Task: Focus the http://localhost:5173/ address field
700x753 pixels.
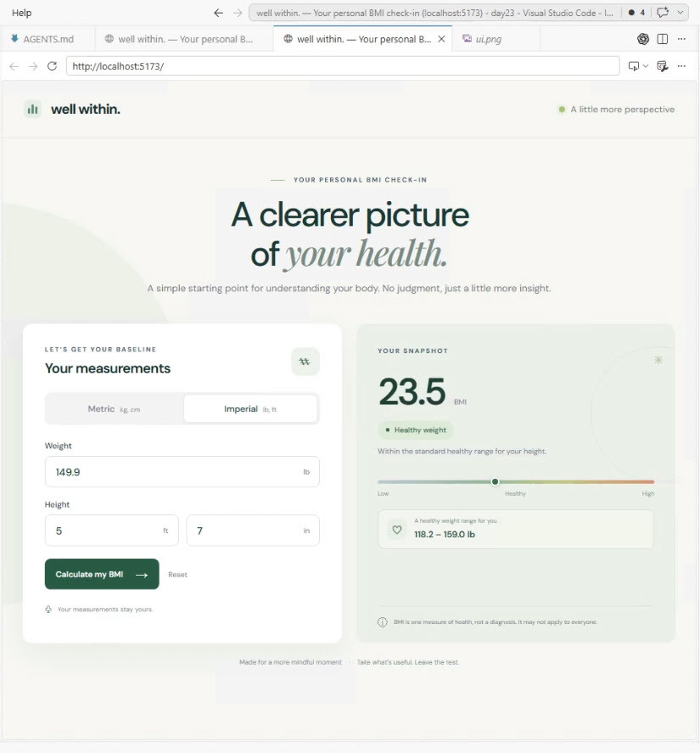Action: tap(343, 66)
